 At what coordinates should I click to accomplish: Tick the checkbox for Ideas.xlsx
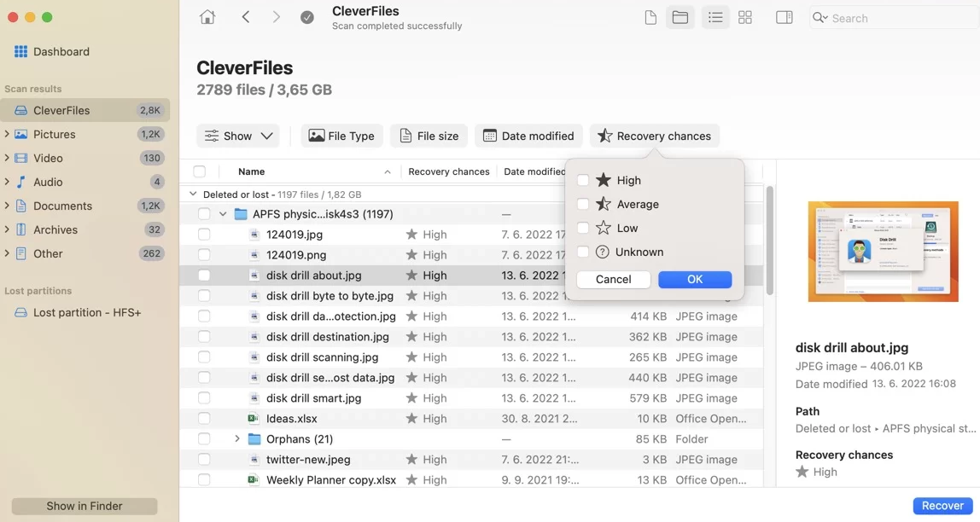point(204,419)
